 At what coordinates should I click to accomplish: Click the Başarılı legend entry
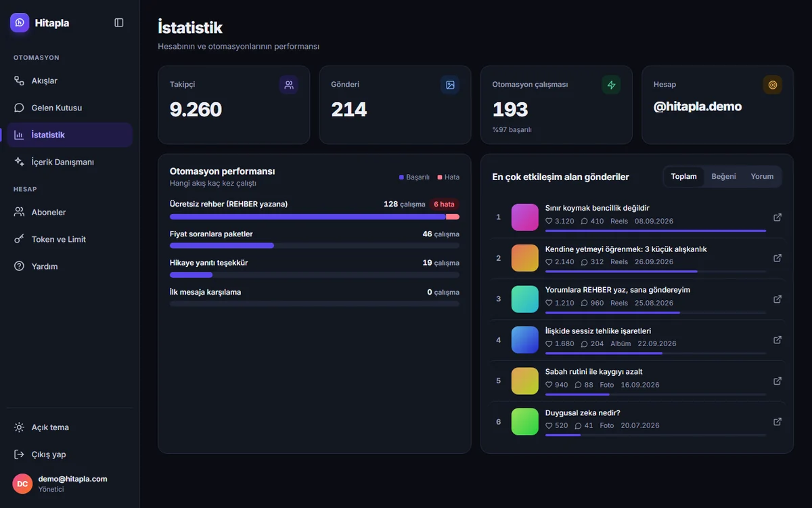click(414, 177)
